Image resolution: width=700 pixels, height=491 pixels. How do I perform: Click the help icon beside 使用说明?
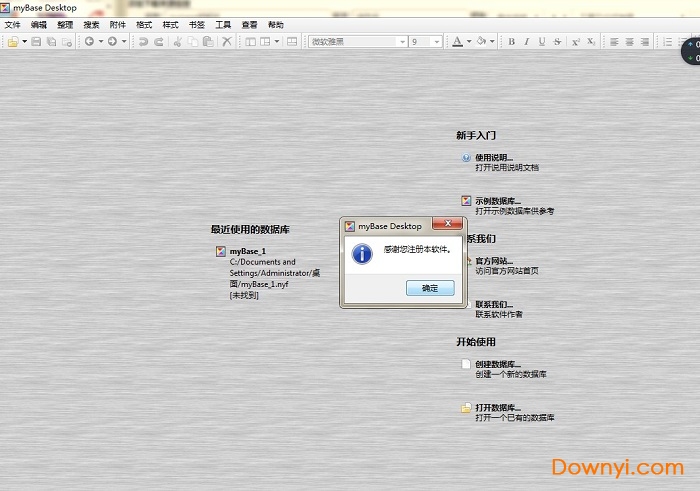click(466, 158)
